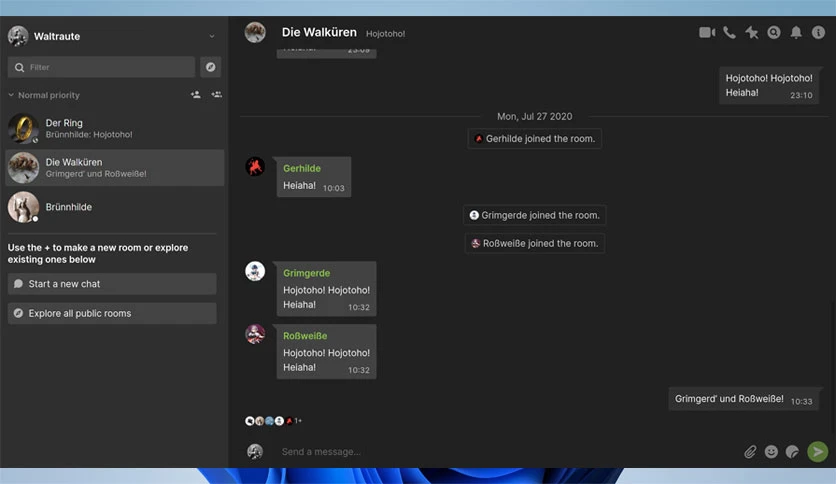Show room info panel icon
The image size is (836, 484).
point(818,33)
